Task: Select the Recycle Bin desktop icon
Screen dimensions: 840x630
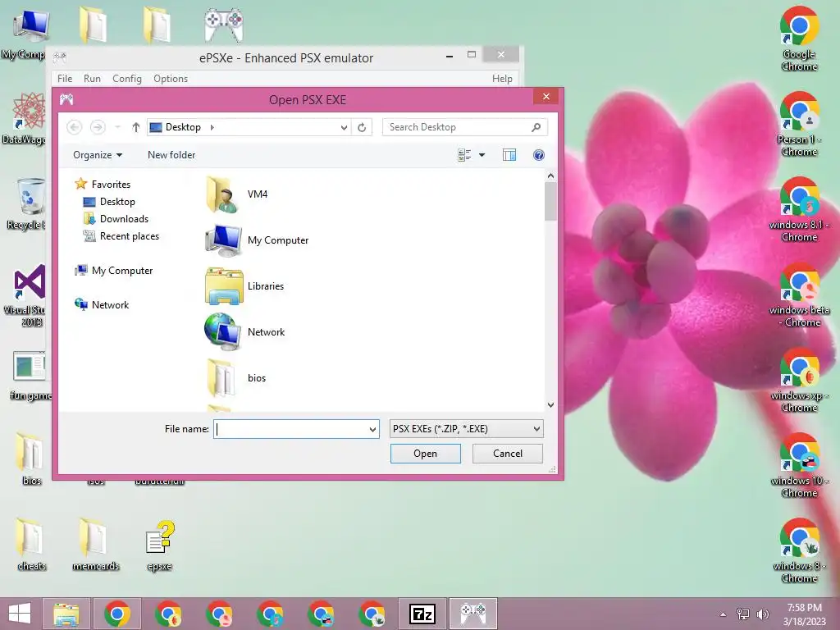Action: [30, 203]
